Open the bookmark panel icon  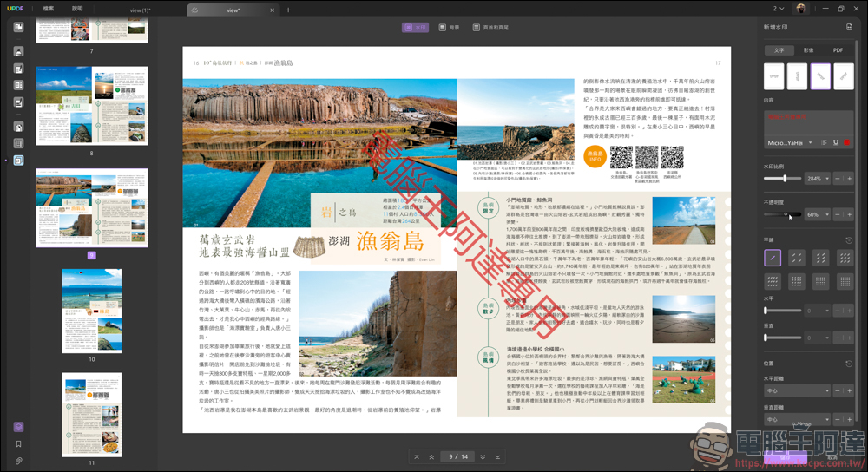pos(18,443)
